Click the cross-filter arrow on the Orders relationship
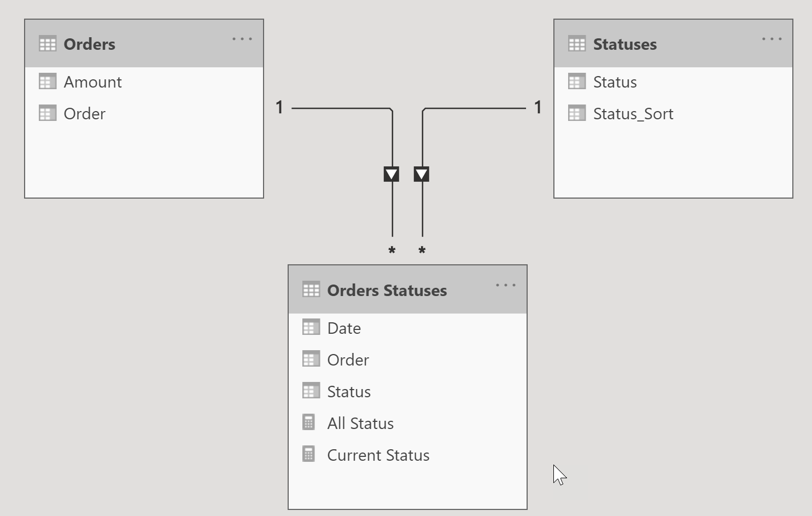Screen dimensions: 812x516 coord(392,173)
